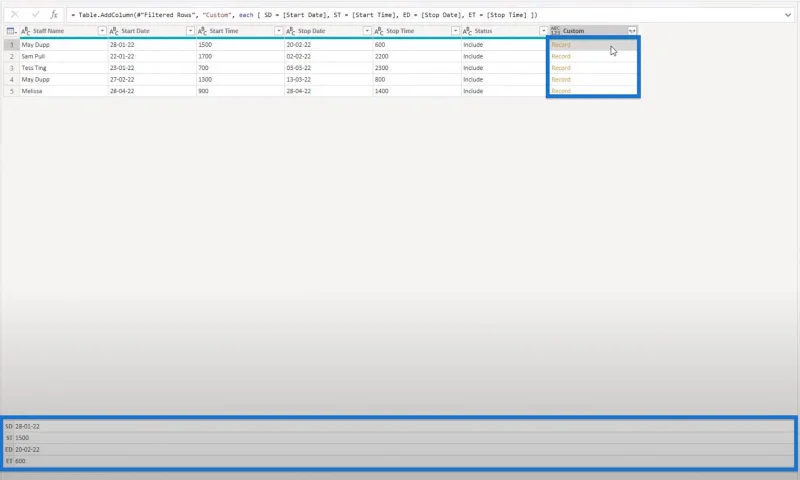Click ED value 20-02-22 in preview pane
Viewport: 800px width, 480px height.
[x=27, y=450]
